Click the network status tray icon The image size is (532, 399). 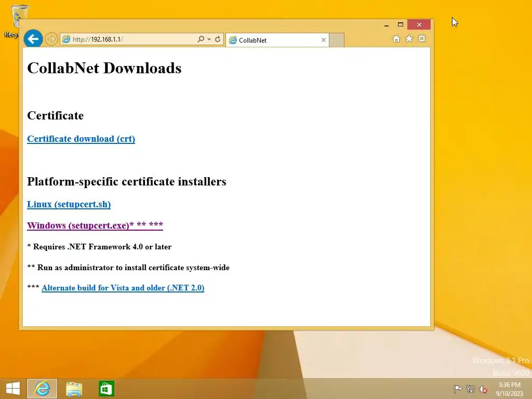point(470,389)
